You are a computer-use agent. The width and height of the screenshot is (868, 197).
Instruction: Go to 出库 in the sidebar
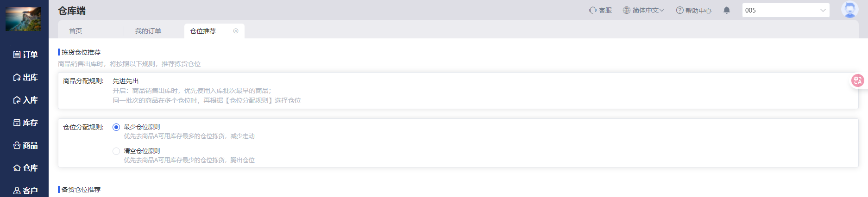click(25, 77)
